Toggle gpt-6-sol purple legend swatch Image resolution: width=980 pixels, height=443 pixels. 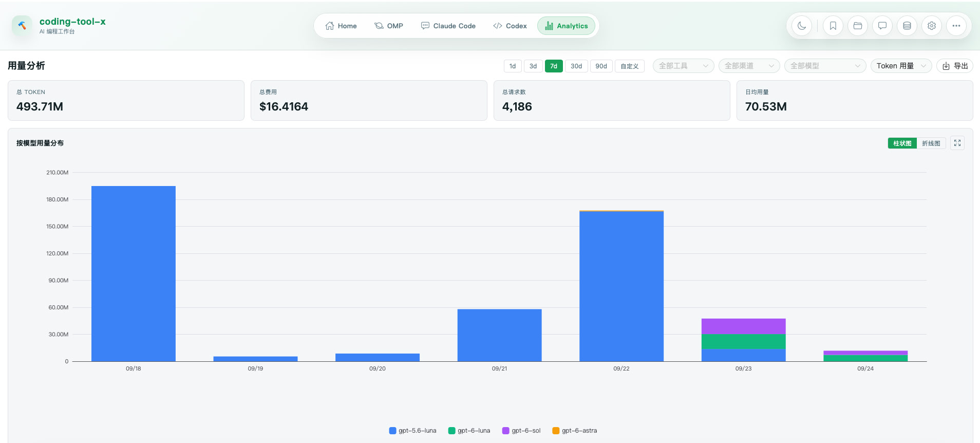coord(506,431)
